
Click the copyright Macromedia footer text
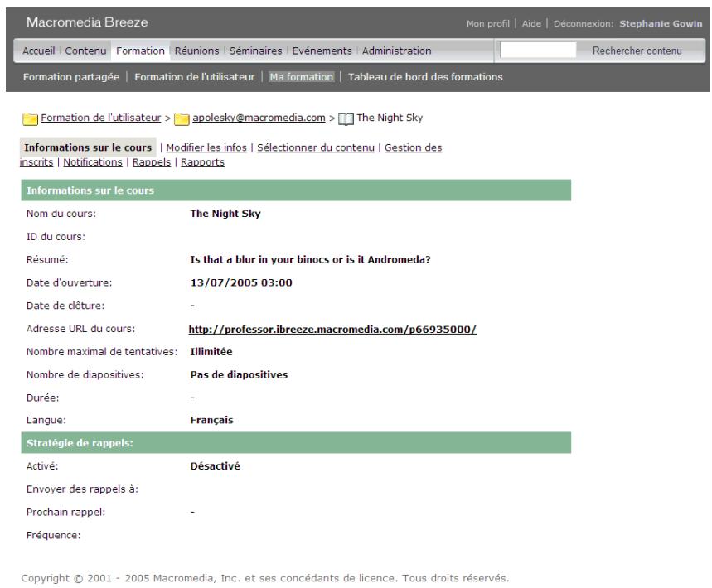[x=265, y=578]
